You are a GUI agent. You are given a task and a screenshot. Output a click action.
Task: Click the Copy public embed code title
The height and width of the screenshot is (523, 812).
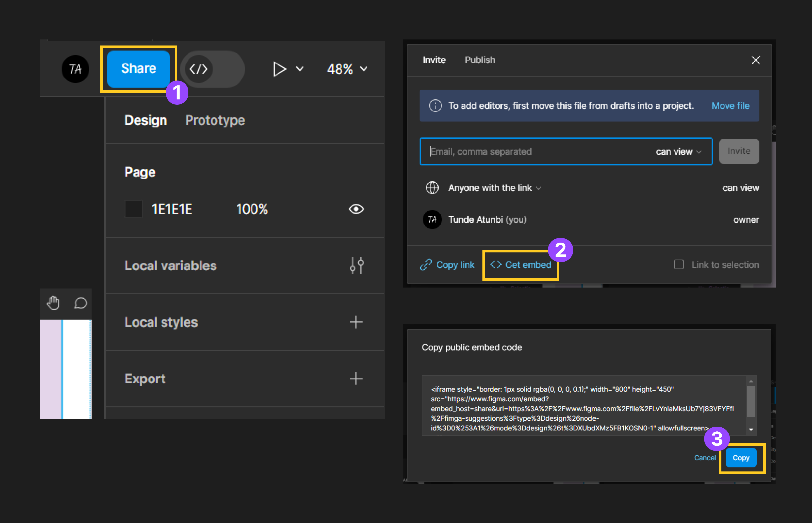(x=472, y=347)
